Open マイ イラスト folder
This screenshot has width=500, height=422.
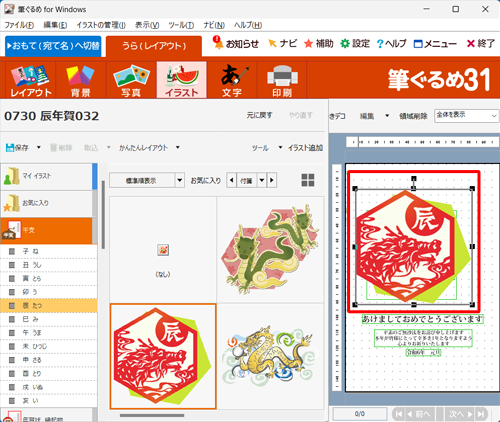[46, 176]
